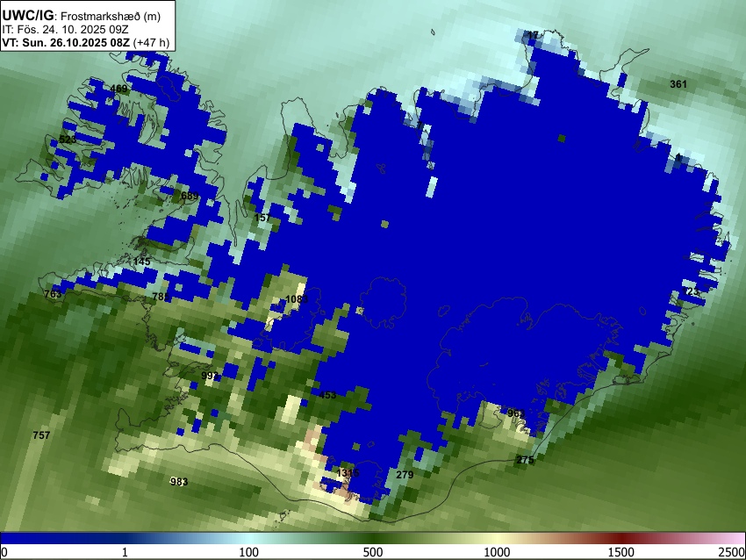The height and width of the screenshot is (560, 746).
Task: Click the map value 123
Action: pos(691,291)
